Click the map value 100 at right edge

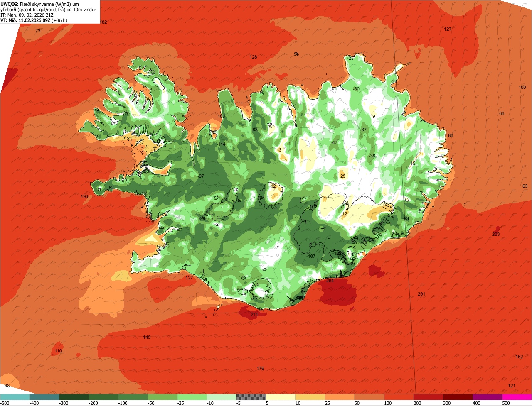coord(522,87)
